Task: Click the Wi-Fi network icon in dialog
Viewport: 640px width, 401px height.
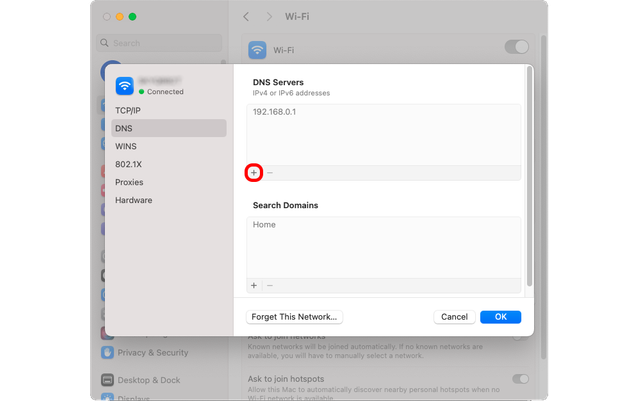Action: pos(124,86)
